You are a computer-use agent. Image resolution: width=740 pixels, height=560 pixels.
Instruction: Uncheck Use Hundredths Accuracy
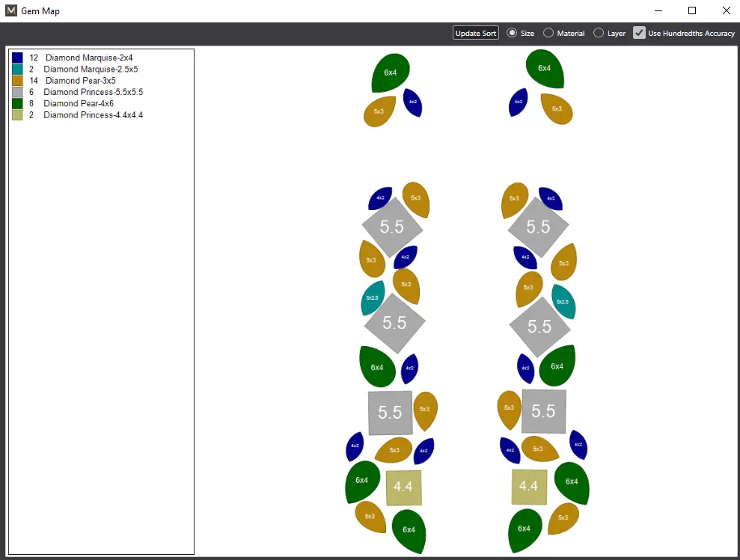639,33
